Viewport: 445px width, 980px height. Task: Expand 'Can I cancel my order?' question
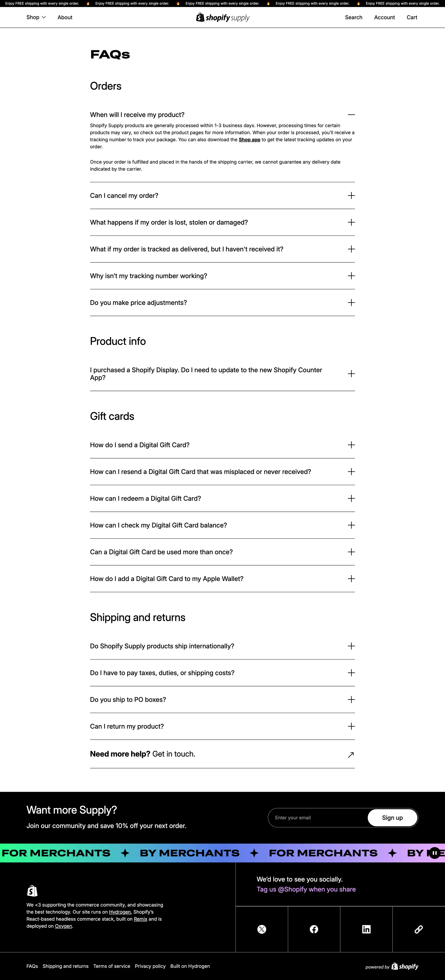click(351, 195)
